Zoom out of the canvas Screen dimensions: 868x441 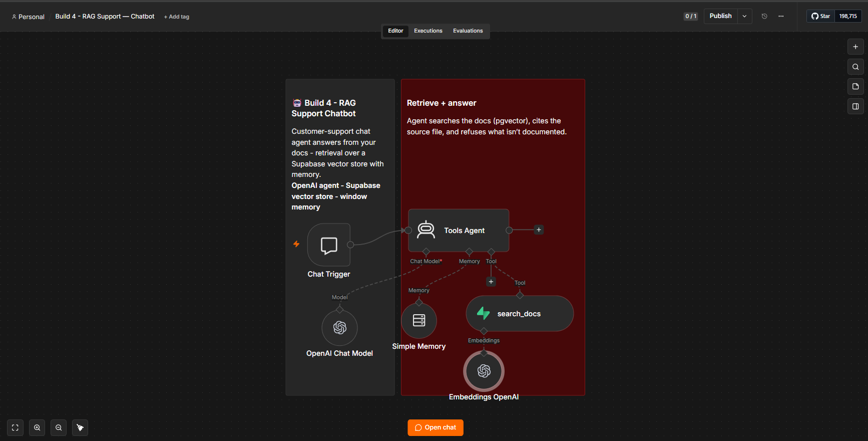(x=59, y=427)
